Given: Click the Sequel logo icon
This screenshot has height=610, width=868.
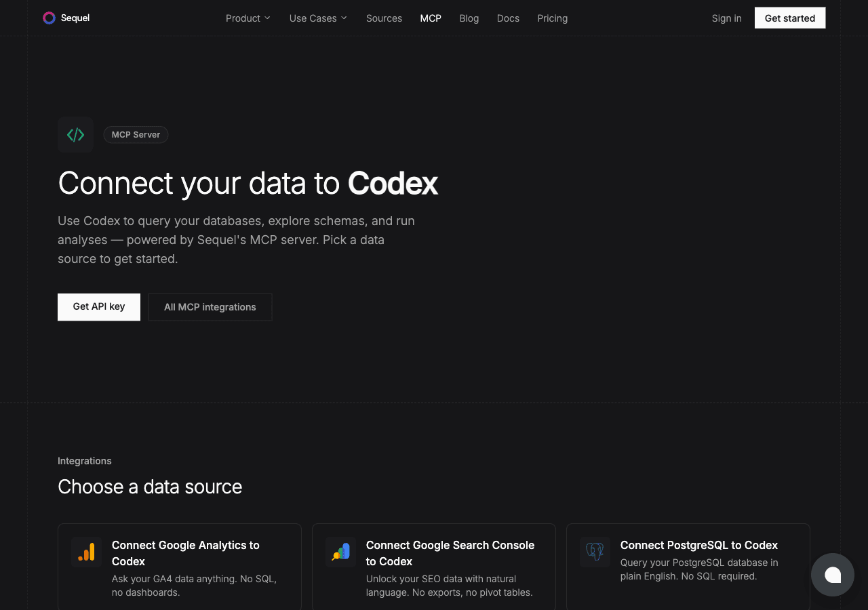Looking at the screenshot, I should 49,18.
